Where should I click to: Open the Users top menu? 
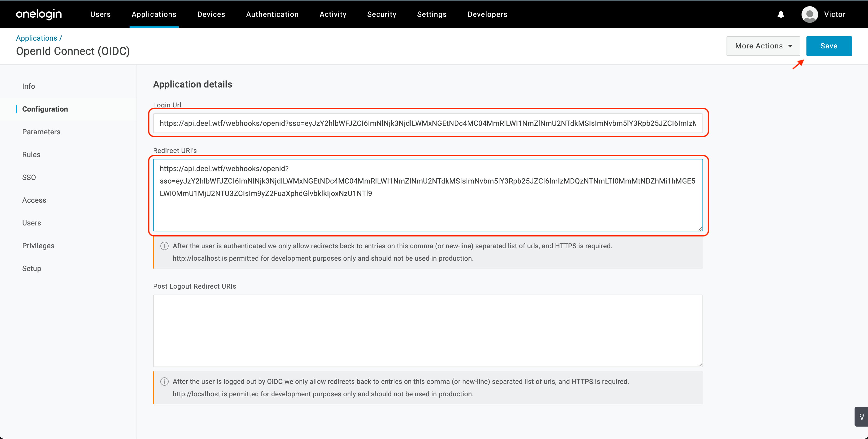click(100, 14)
